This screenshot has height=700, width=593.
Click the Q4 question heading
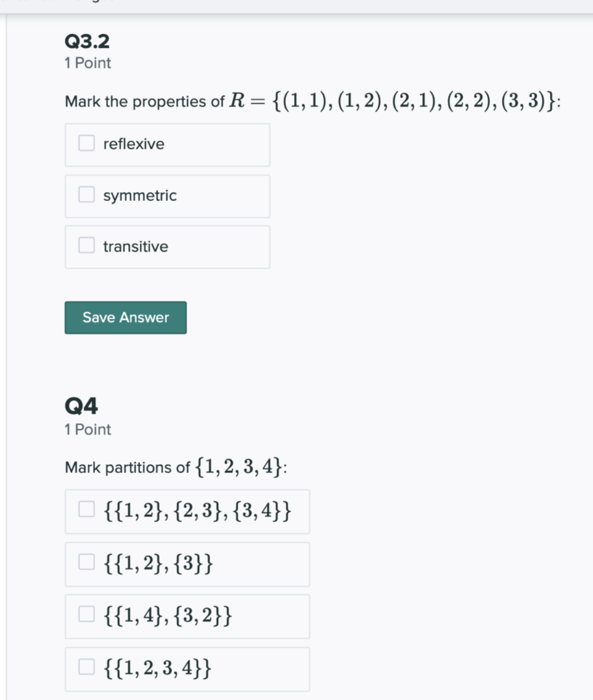(80, 405)
